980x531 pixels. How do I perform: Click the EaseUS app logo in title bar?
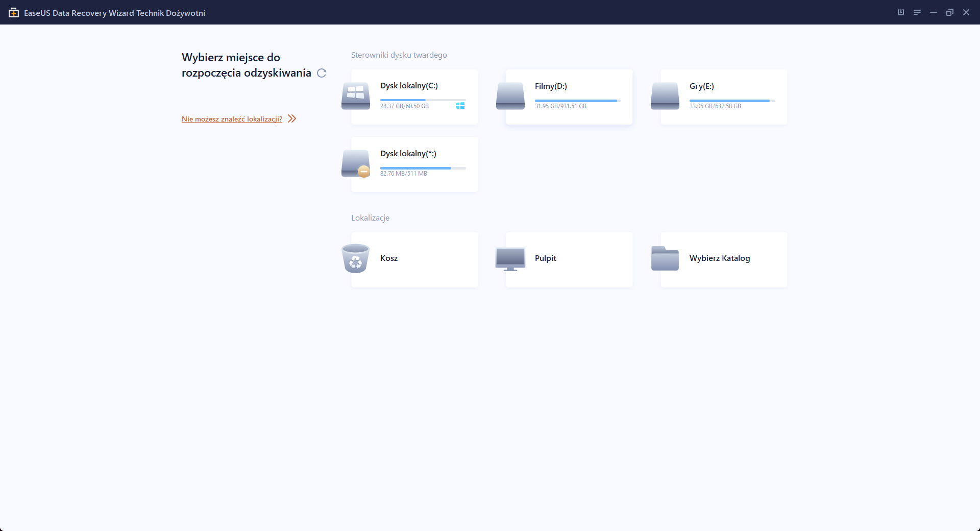click(14, 13)
